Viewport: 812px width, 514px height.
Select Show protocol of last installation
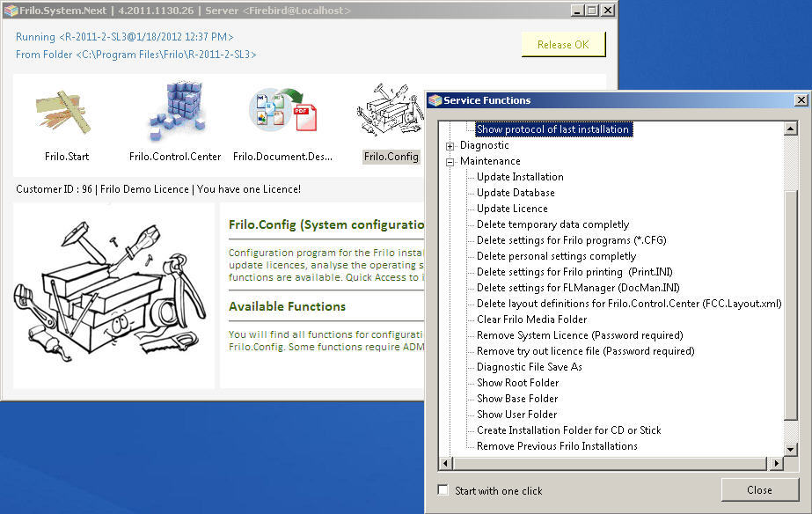tap(553, 129)
